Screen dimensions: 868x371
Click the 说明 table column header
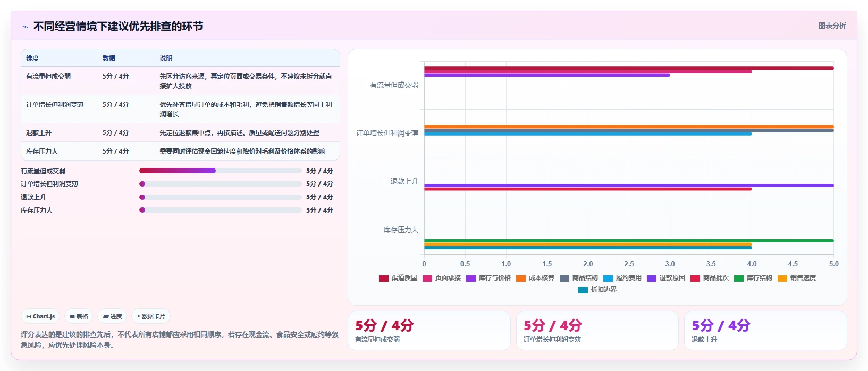point(166,58)
